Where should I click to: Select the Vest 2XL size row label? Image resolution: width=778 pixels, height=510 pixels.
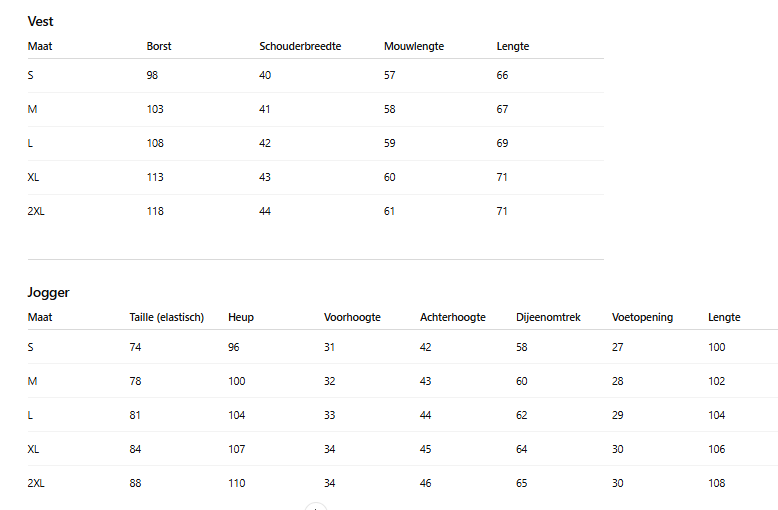pos(36,211)
